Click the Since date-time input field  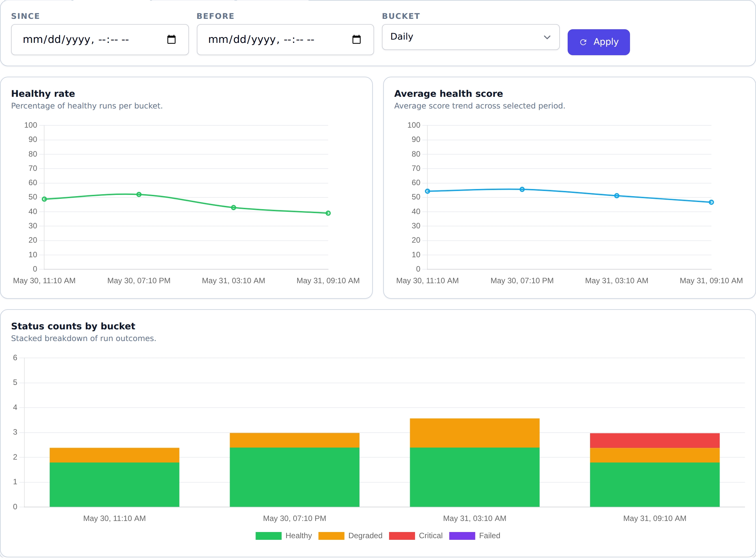click(100, 40)
